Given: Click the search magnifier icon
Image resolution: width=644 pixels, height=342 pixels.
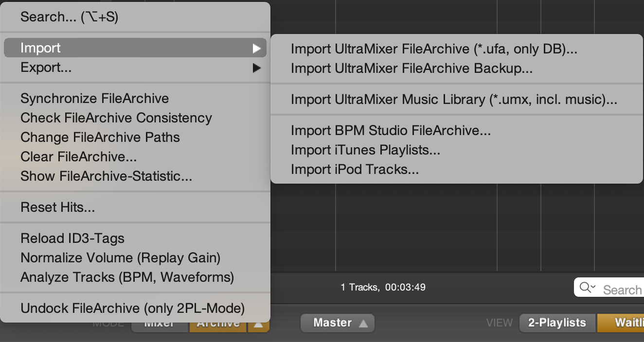Looking at the screenshot, I should (x=587, y=288).
